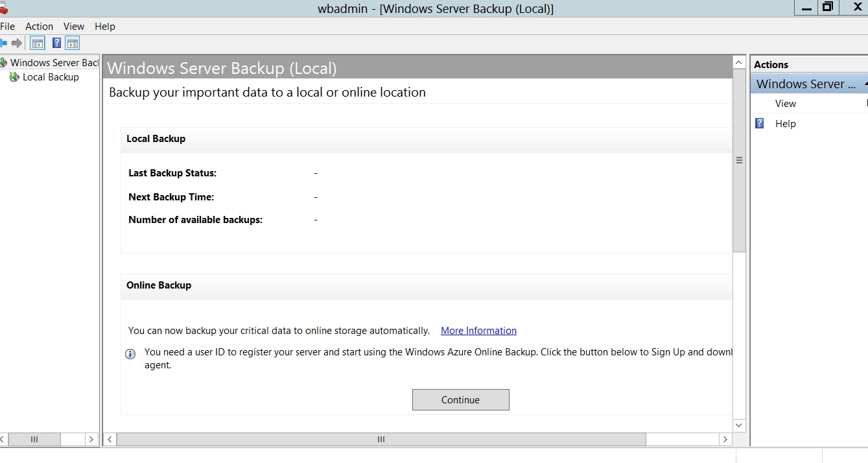This screenshot has height=463, width=868.
Task: Open the View submenu in Actions pane
Action: (x=785, y=104)
